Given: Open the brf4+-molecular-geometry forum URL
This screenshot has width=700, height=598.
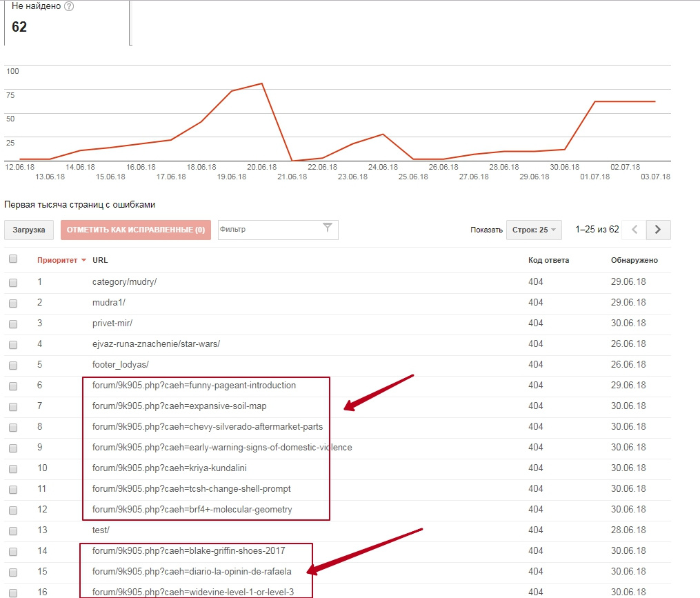Looking at the screenshot, I should pyautogui.click(x=192, y=509).
